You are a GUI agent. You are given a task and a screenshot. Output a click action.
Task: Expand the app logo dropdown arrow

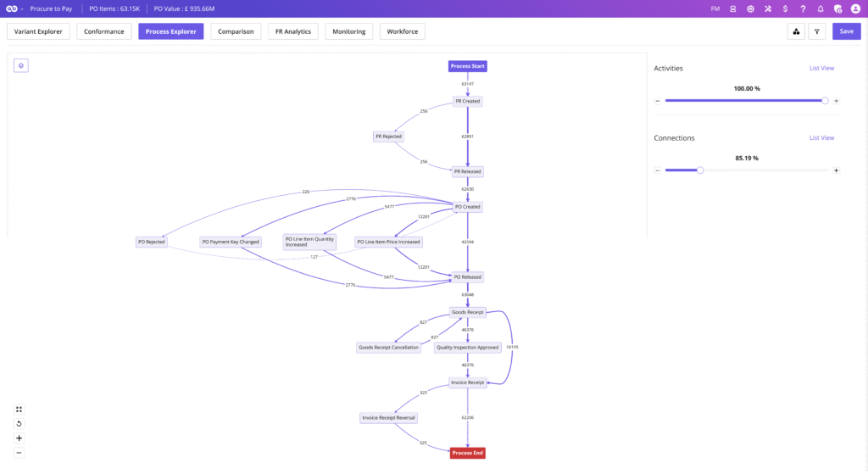click(21, 8)
